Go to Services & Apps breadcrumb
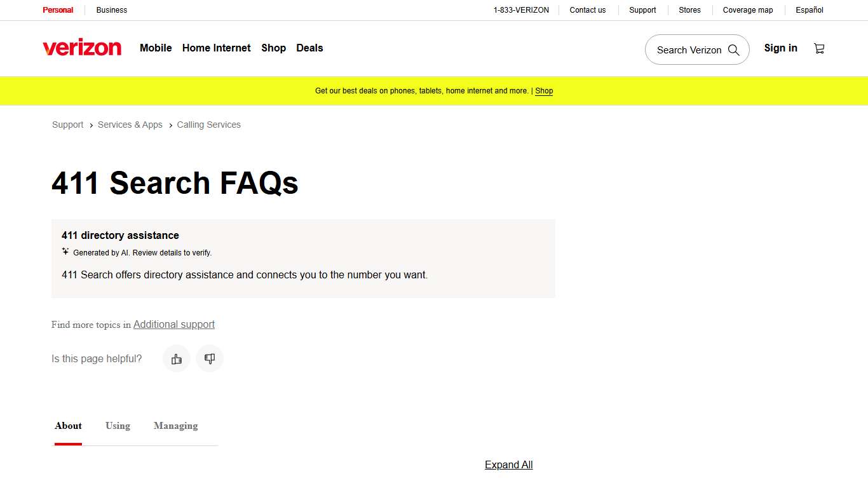 pyautogui.click(x=130, y=125)
